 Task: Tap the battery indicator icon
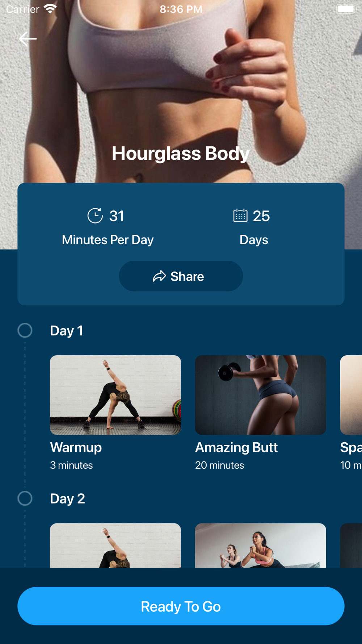[x=346, y=9]
